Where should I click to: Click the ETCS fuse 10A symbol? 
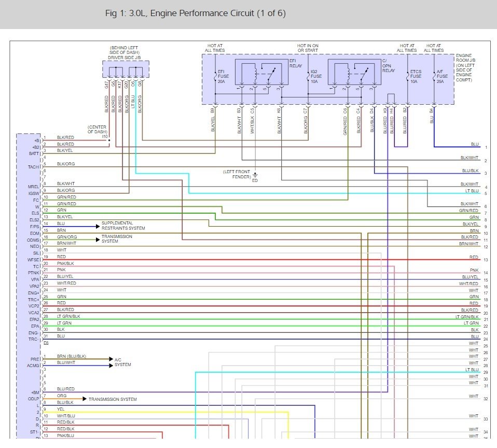(408, 77)
